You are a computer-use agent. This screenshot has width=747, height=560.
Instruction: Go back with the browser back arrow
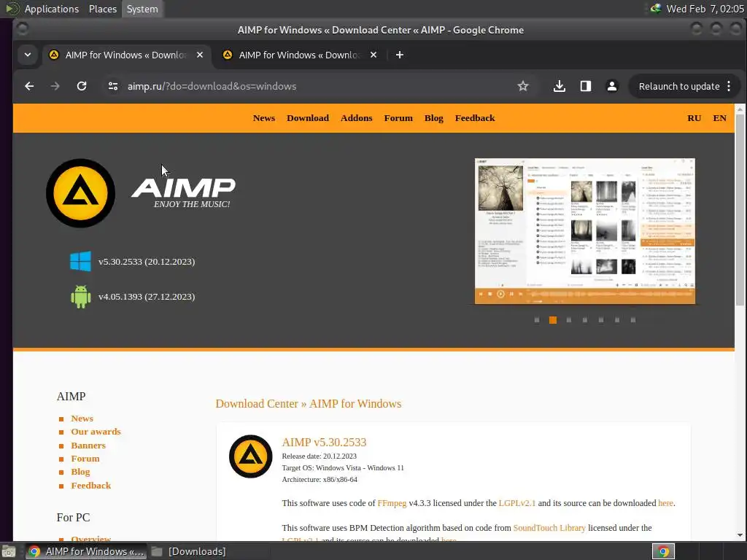point(29,86)
